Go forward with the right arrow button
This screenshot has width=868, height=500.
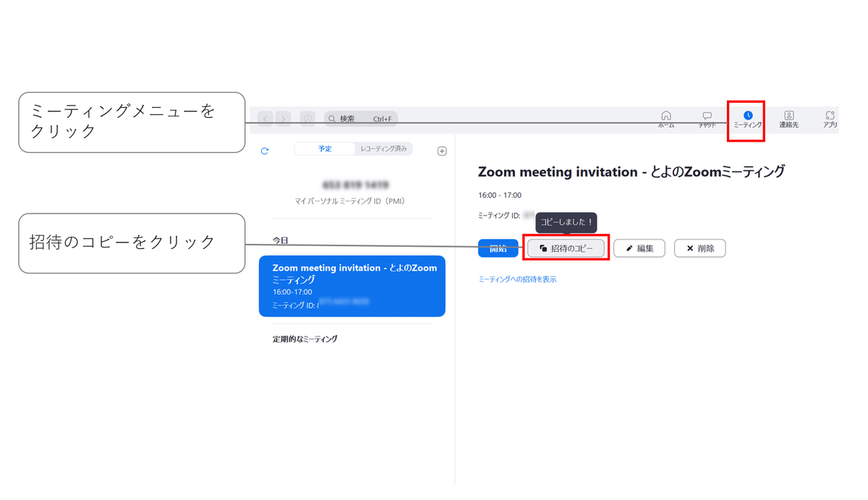(283, 119)
